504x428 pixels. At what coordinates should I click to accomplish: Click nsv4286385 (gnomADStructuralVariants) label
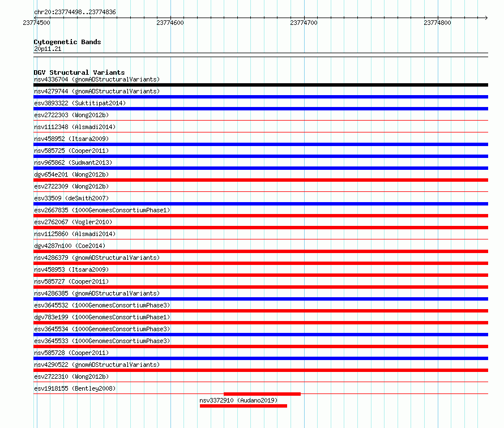(x=97, y=293)
